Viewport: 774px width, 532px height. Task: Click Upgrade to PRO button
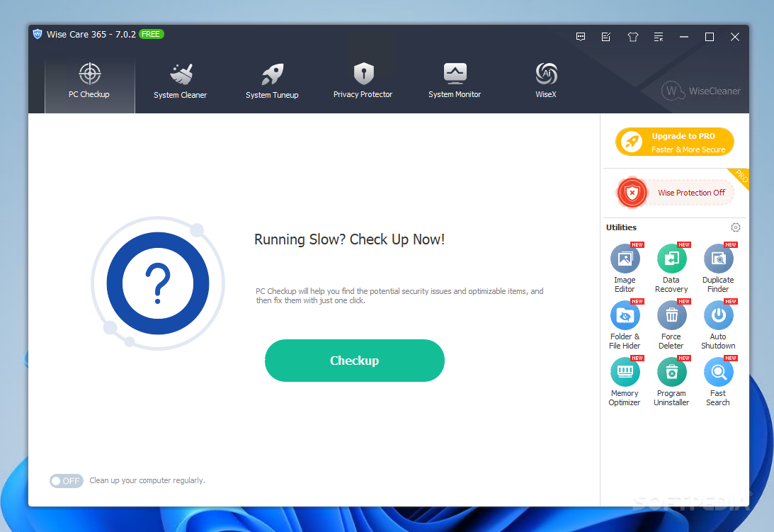[674, 142]
